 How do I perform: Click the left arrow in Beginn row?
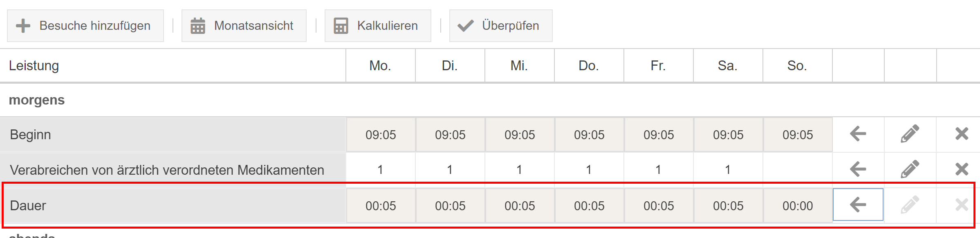pyautogui.click(x=858, y=134)
